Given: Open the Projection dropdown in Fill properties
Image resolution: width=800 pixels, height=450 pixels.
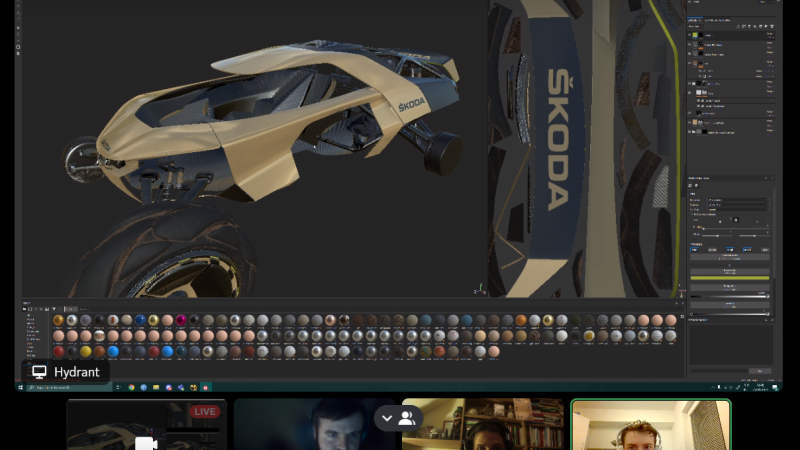Looking at the screenshot, I should 738,199.
